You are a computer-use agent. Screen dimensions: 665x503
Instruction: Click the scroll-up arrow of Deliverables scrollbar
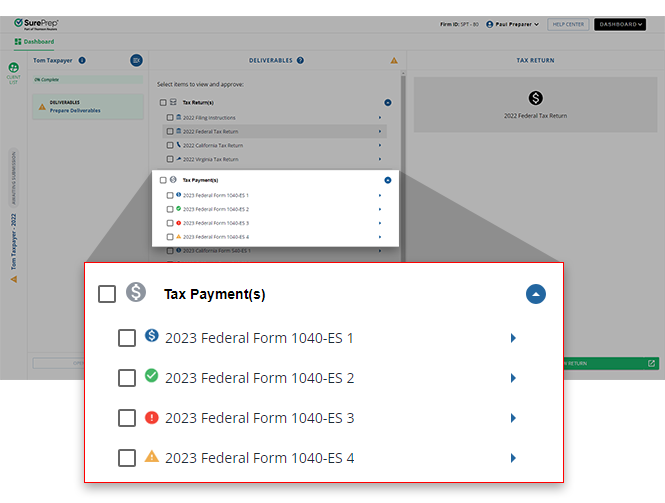(x=403, y=73)
